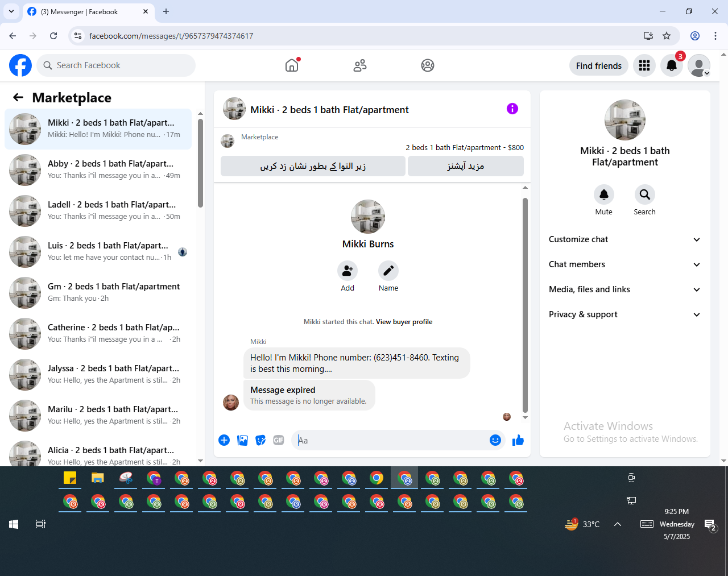Click the message text input field
728x576 pixels.
click(391, 440)
